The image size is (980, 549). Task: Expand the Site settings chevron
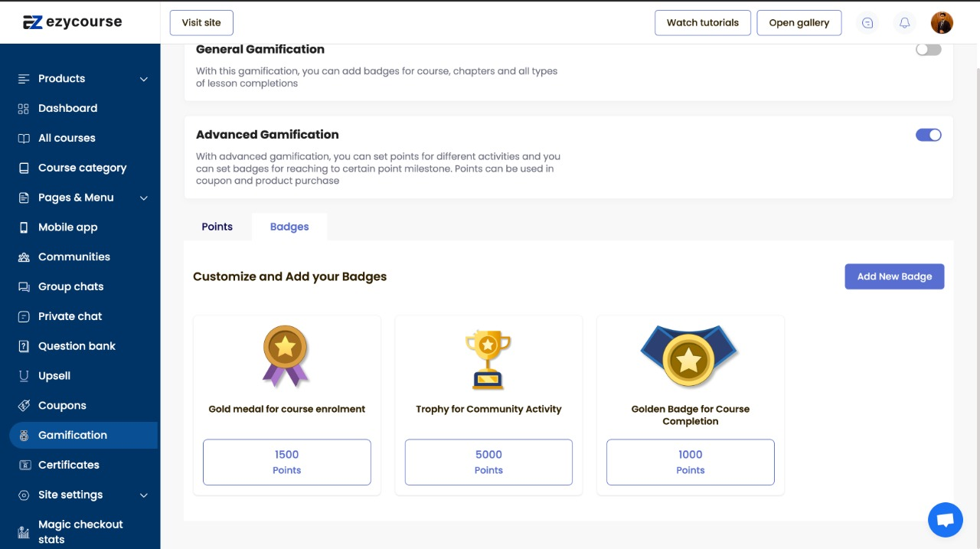coord(144,495)
